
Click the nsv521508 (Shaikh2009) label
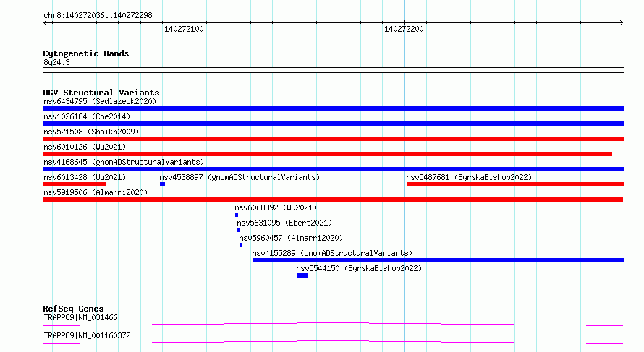91,132
